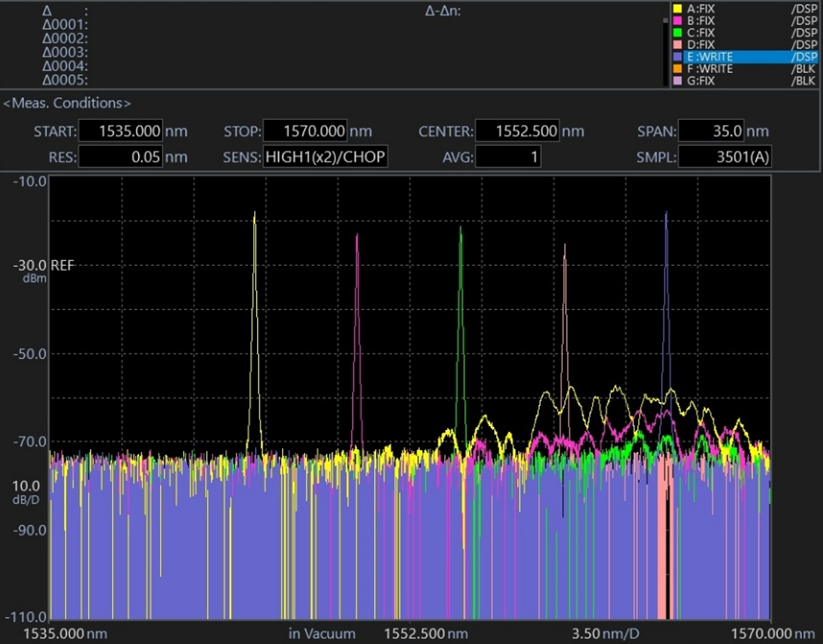Click the magenta swatch of trace B
Viewport: 823px width, 644px height.
point(677,21)
